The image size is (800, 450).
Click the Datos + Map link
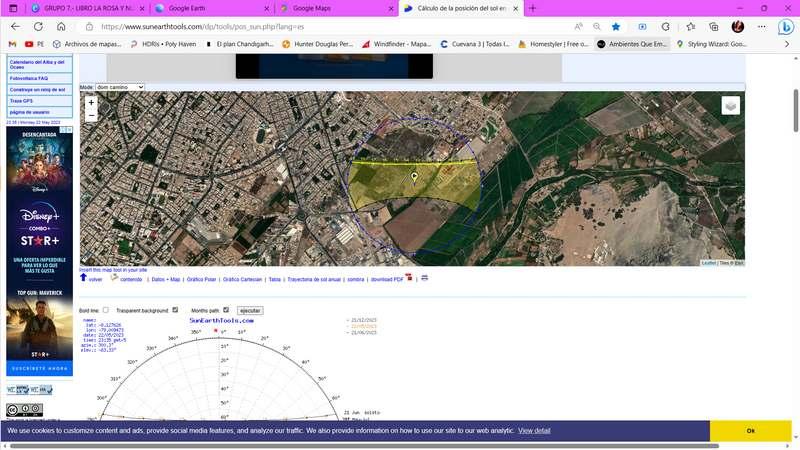(166, 280)
